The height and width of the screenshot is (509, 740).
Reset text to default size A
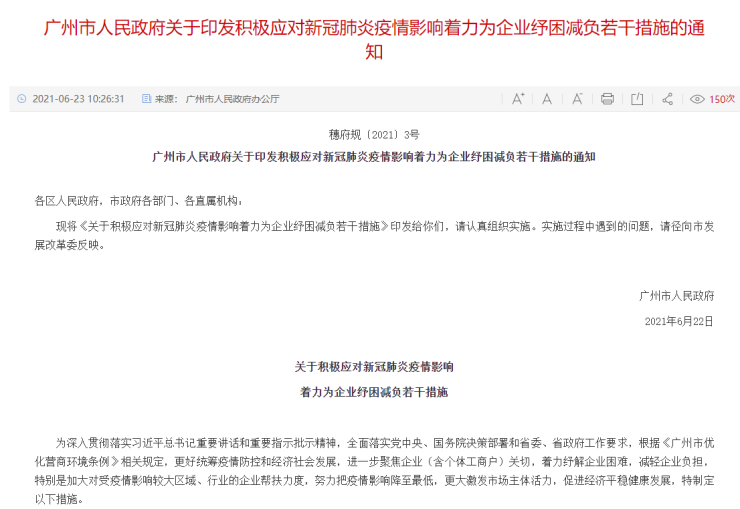click(x=547, y=99)
